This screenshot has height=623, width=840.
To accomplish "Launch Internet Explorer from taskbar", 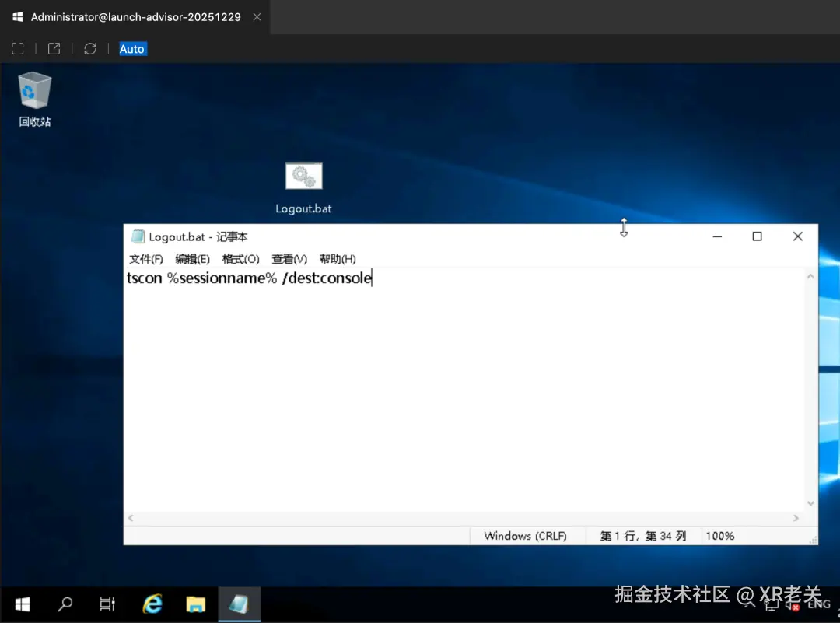I will coord(152,605).
